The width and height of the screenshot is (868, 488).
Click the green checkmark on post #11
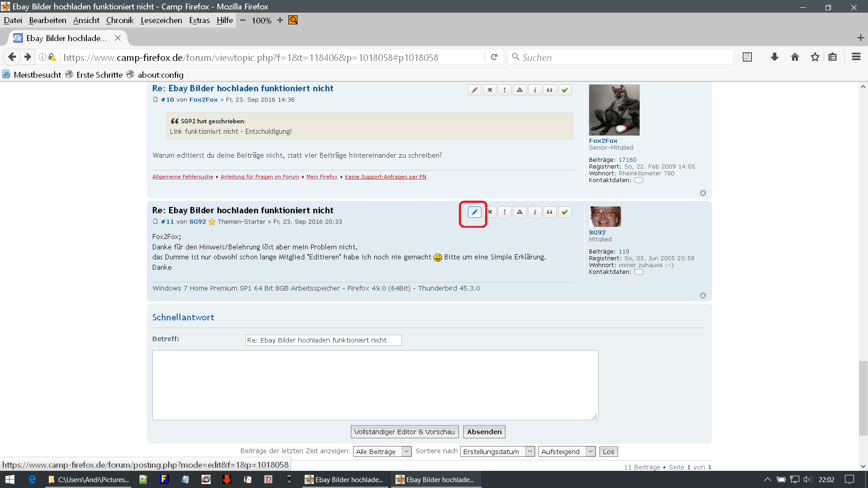coord(565,212)
